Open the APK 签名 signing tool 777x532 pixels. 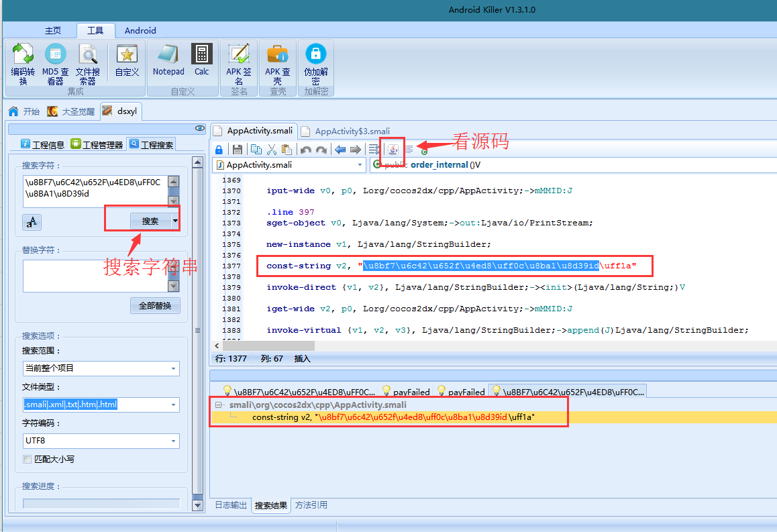click(239, 64)
